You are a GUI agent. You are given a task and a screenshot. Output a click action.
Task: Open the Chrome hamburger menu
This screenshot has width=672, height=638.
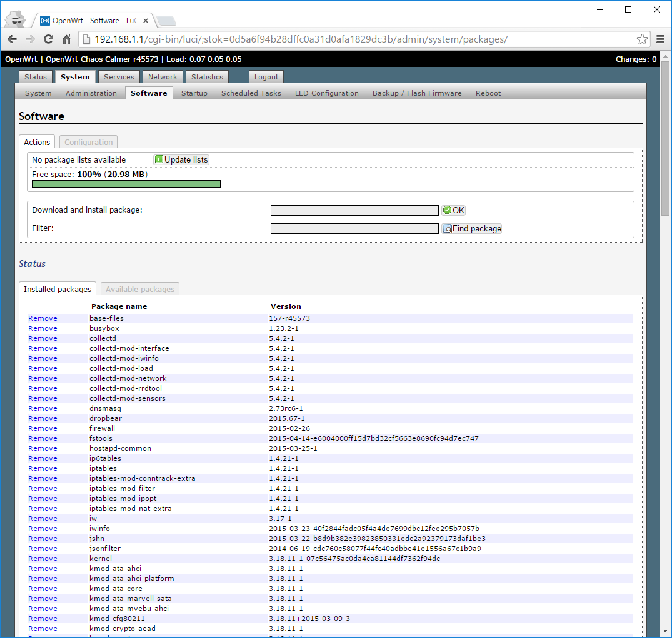coord(660,39)
